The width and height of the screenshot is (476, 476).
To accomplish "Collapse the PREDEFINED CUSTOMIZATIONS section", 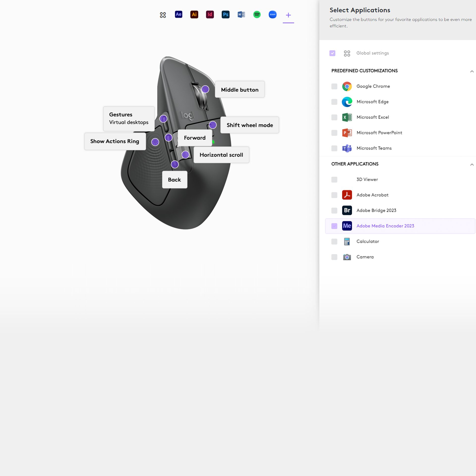I will [472, 71].
